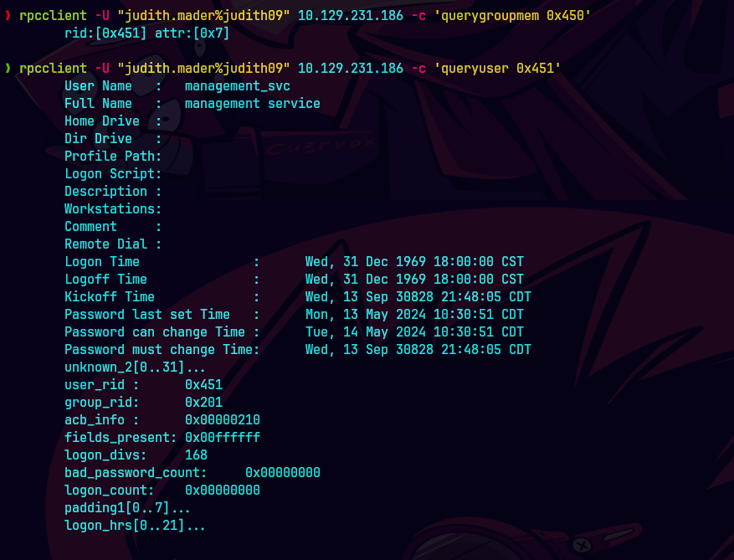Click the logon_hrs[0..21] line

pyautogui.click(x=135, y=526)
